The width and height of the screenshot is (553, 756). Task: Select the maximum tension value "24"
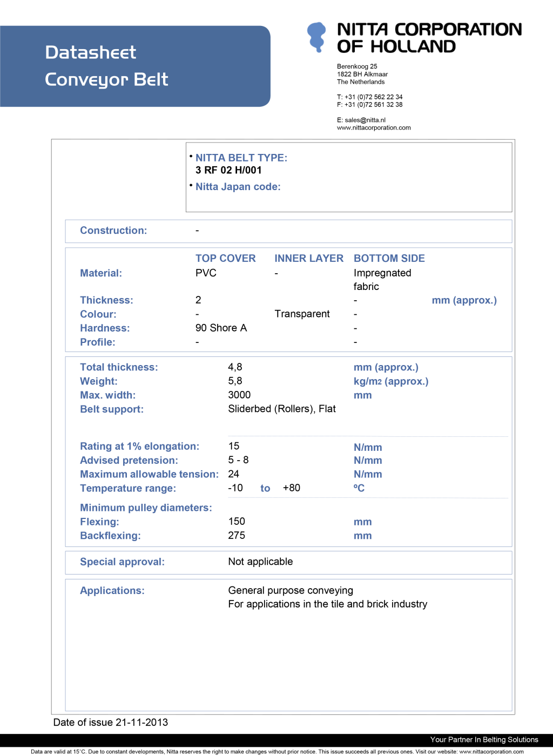click(x=234, y=474)
